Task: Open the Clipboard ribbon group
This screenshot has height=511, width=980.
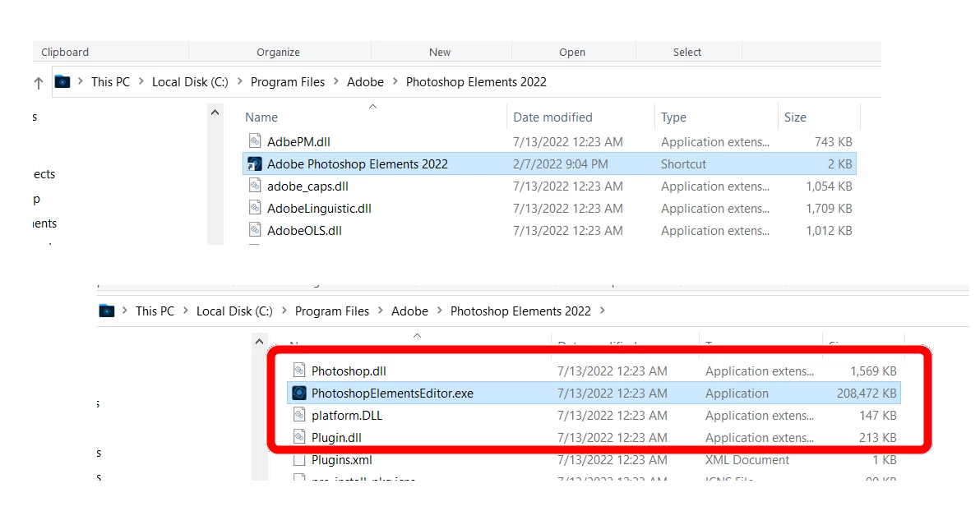Action: click(x=65, y=52)
